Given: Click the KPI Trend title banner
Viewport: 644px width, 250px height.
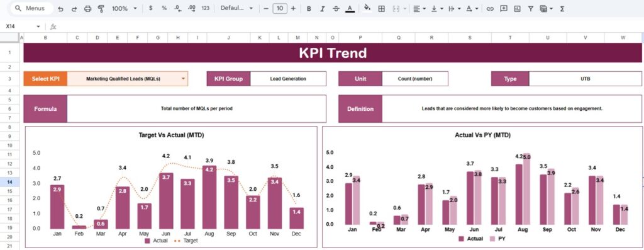Looking at the screenshot, I should pyautogui.click(x=333, y=53).
